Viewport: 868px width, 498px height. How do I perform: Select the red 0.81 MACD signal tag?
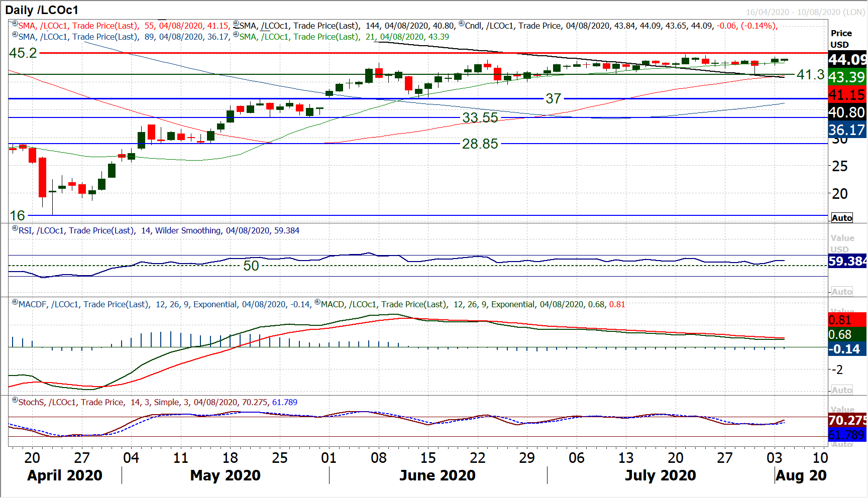tap(847, 320)
